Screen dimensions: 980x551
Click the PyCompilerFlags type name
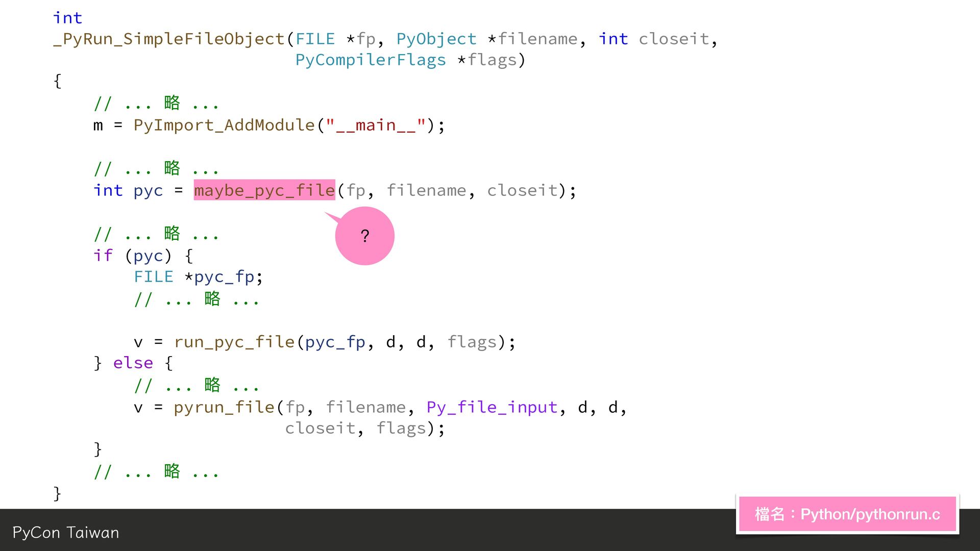point(371,60)
